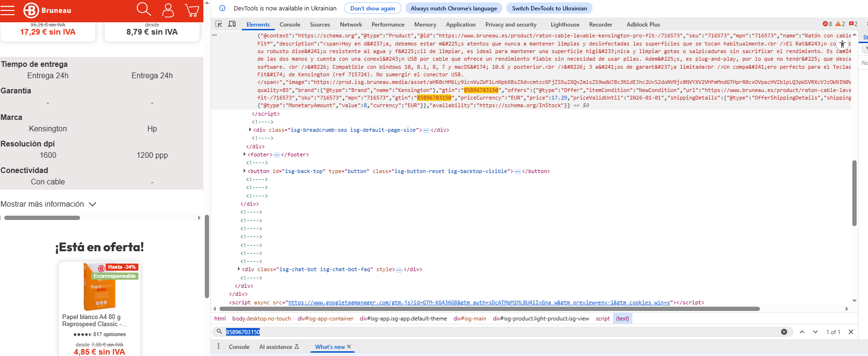Click the comparison table horizontal scrollbar
The image size is (868, 356).
tap(42, 218)
